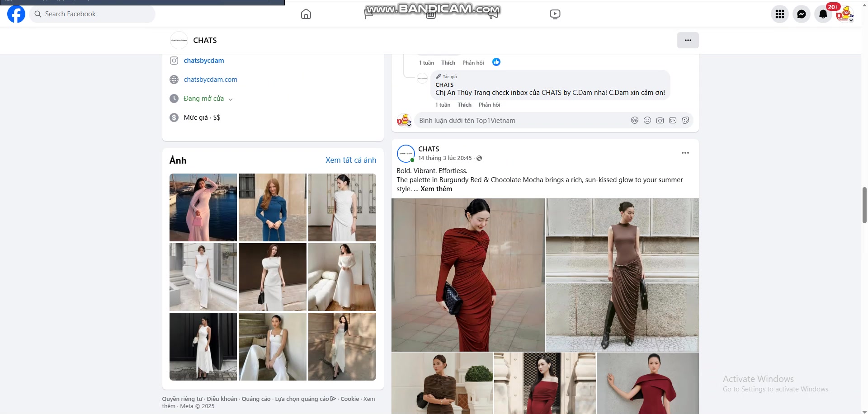Open the Messenger icon
The image size is (868, 414).
[801, 14]
